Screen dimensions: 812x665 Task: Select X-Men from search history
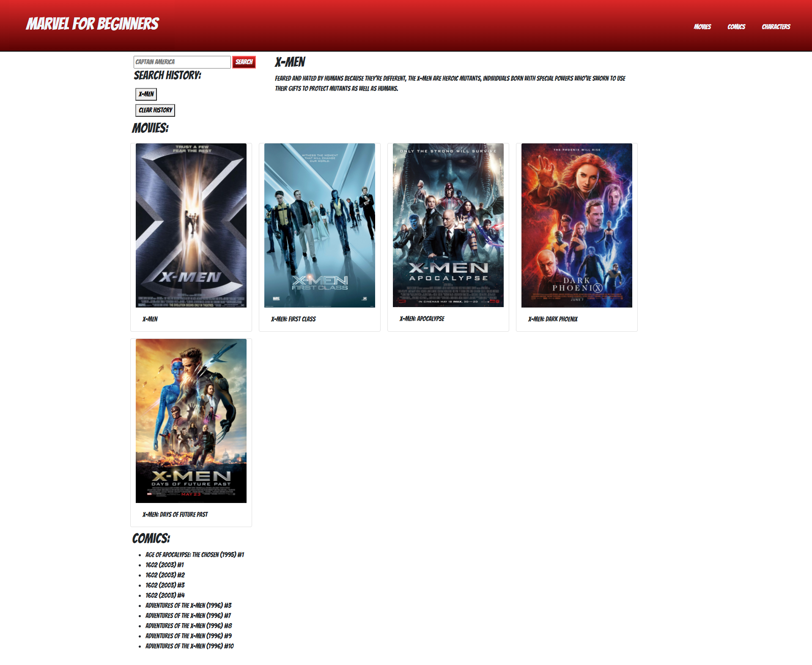point(146,94)
